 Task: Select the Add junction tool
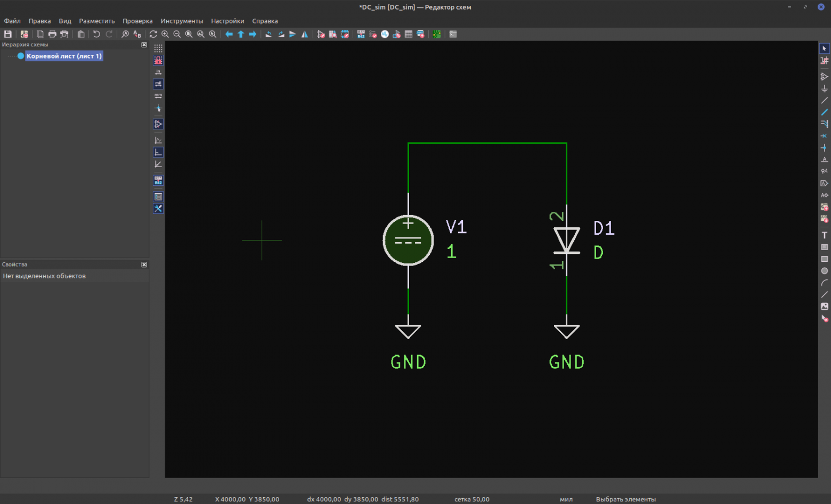click(824, 148)
